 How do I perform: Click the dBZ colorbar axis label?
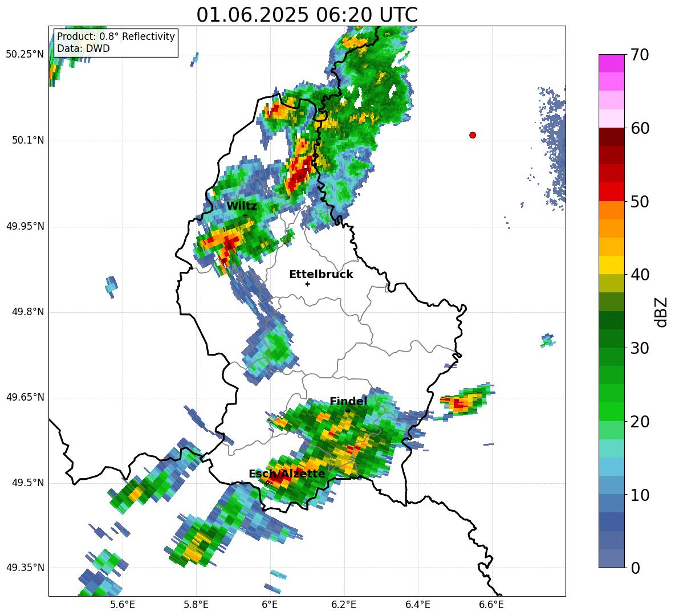[x=661, y=312]
